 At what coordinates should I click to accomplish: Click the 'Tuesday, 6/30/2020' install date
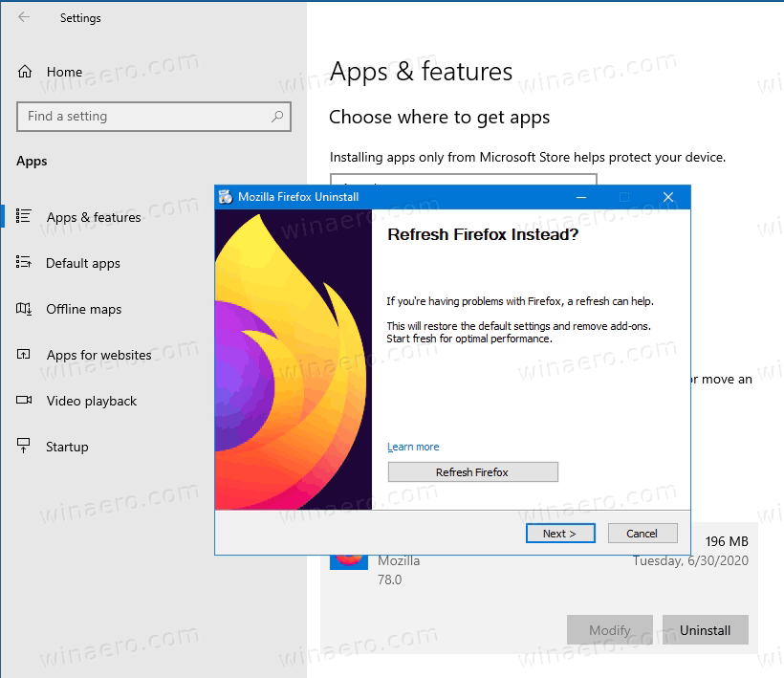click(x=691, y=560)
